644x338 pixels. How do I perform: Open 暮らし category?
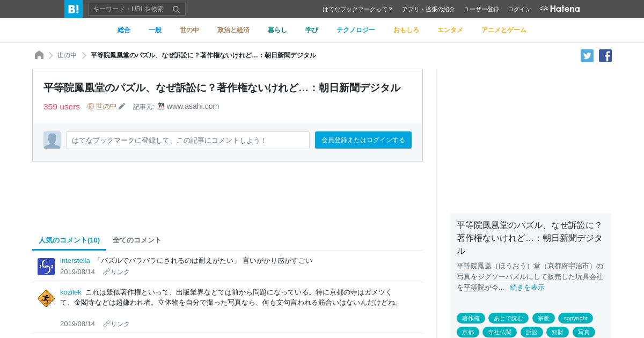(277, 30)
